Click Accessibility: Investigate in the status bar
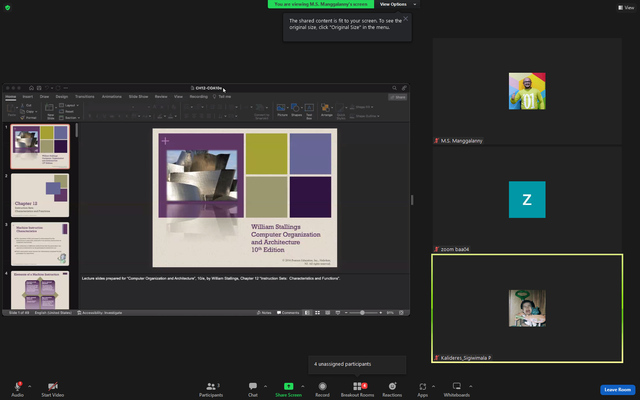This screenshot has height=400, width=640. (x=100, y=313)
